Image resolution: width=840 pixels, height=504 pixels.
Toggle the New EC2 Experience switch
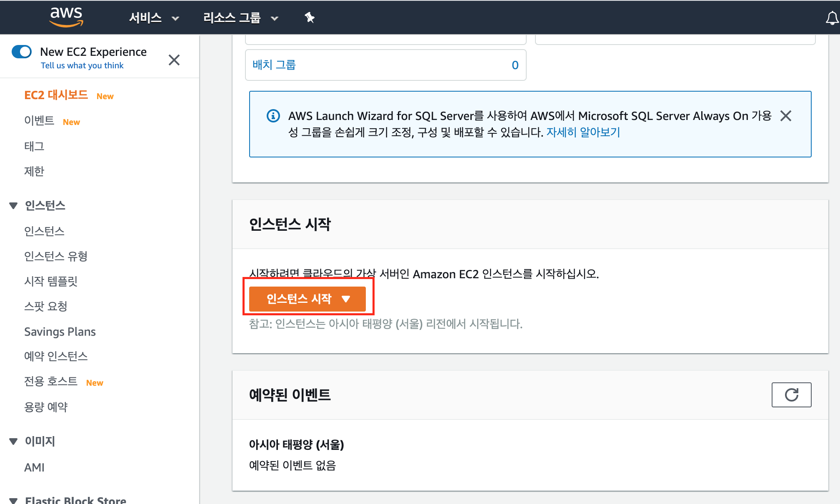click(22, 52)
